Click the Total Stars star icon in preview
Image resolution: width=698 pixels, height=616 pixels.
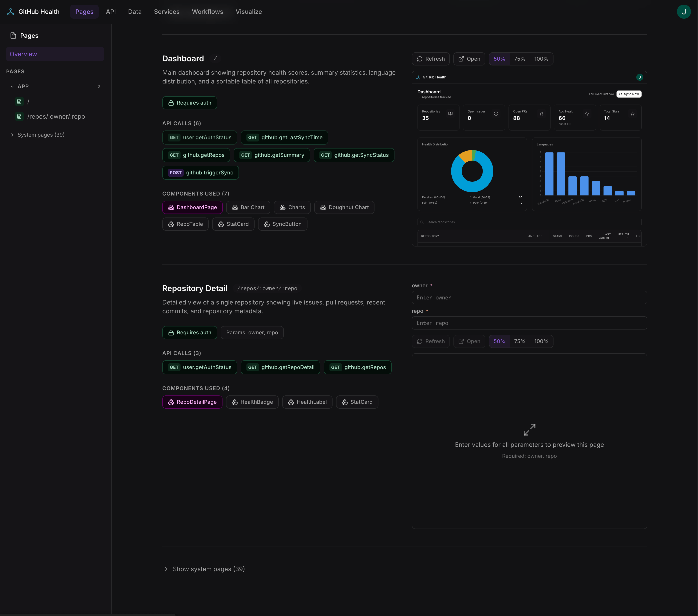(x=632, y=114)
